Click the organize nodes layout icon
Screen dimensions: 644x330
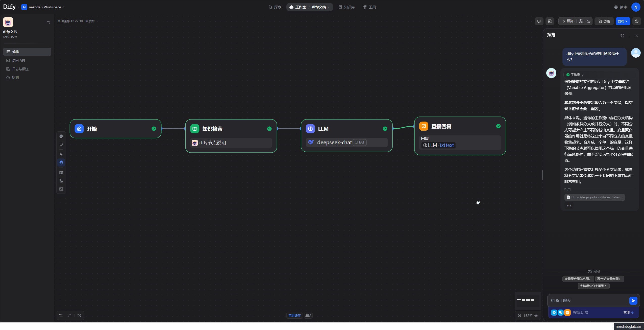tap(61, 181)
